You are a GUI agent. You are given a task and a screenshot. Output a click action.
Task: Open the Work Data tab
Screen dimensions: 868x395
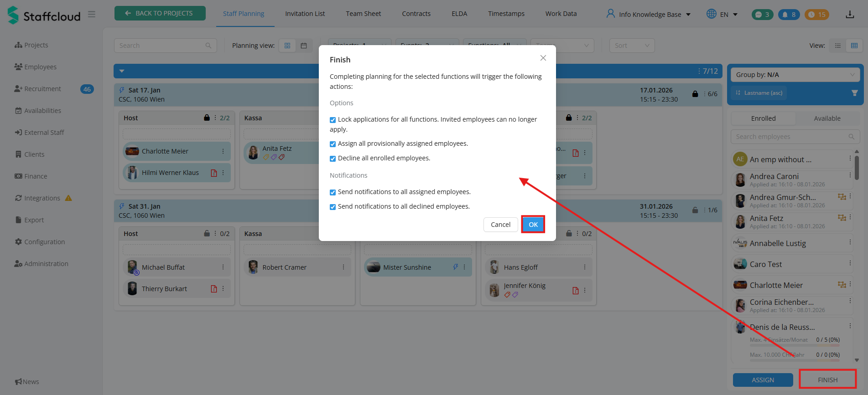point(561,14)
